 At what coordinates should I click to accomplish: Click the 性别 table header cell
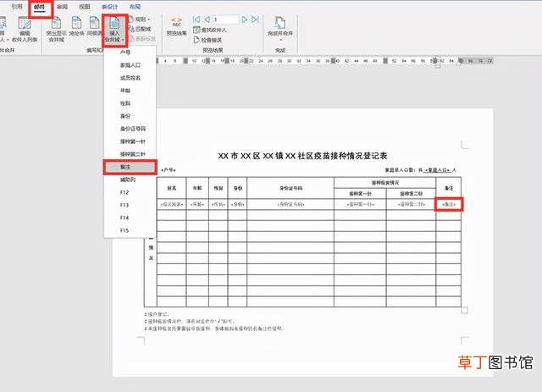218,188
